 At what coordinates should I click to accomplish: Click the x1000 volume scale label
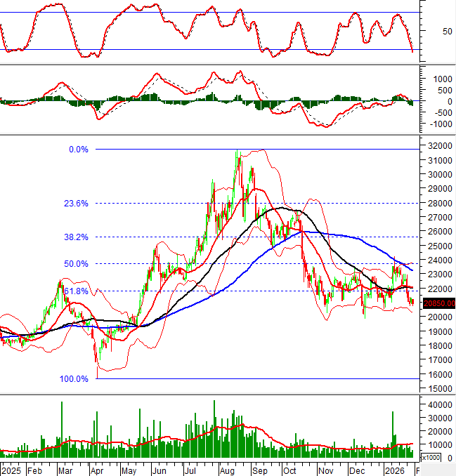point(435,457)
